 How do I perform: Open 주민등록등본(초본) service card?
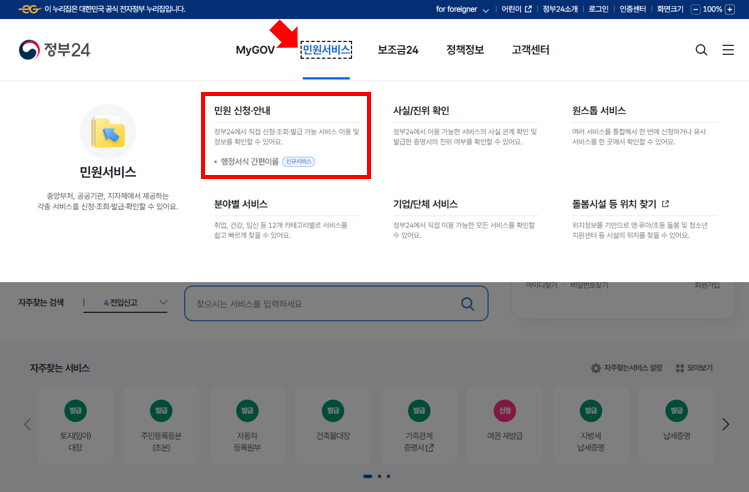tap(161, 425)
